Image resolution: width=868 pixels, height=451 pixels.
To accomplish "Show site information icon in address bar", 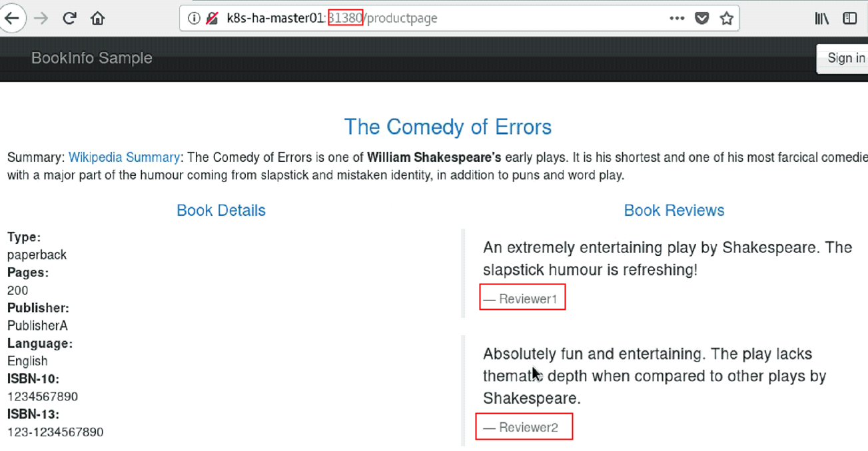I will 194,18.
